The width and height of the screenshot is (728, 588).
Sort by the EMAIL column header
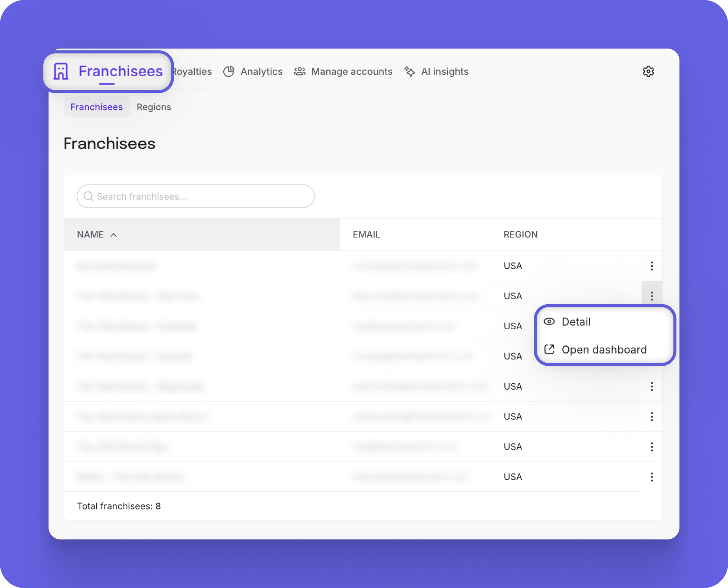[366, 234]
